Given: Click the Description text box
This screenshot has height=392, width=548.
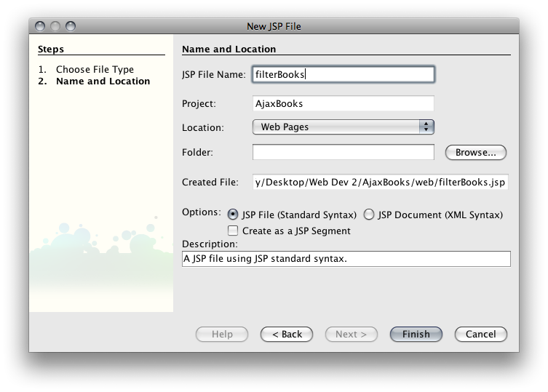Looking at the screenshot, I should (x=346, y=259).
